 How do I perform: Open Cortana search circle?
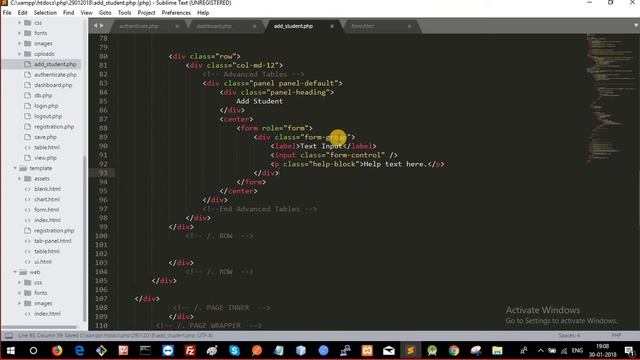pos(33,351)
